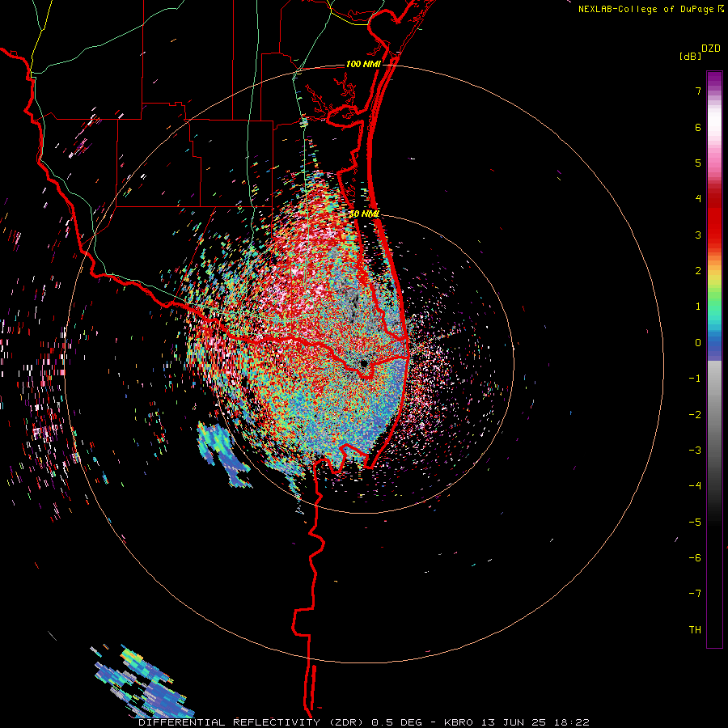
Task: Click the 4 value on the color scale
Action: 698,199
